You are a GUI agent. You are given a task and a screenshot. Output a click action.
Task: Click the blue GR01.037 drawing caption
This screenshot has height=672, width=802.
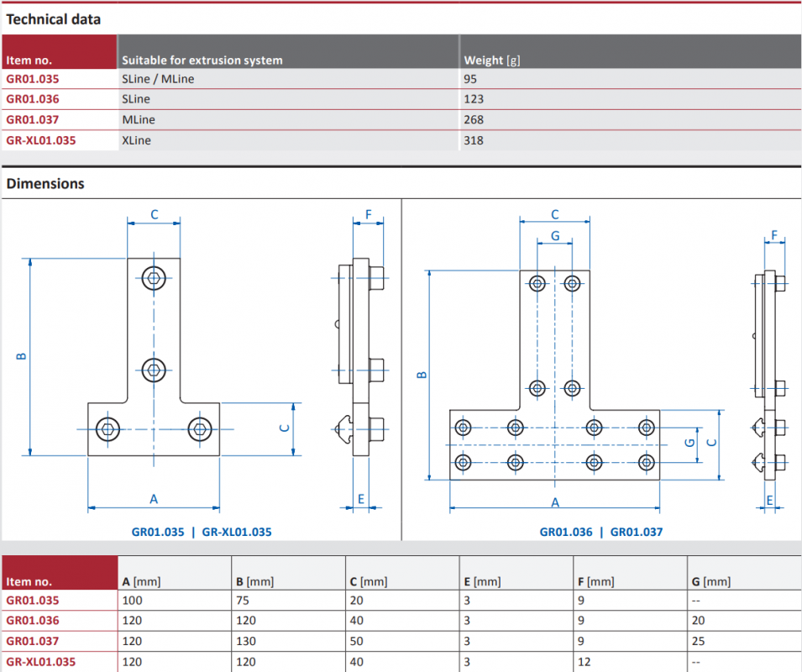pos(637,532)
